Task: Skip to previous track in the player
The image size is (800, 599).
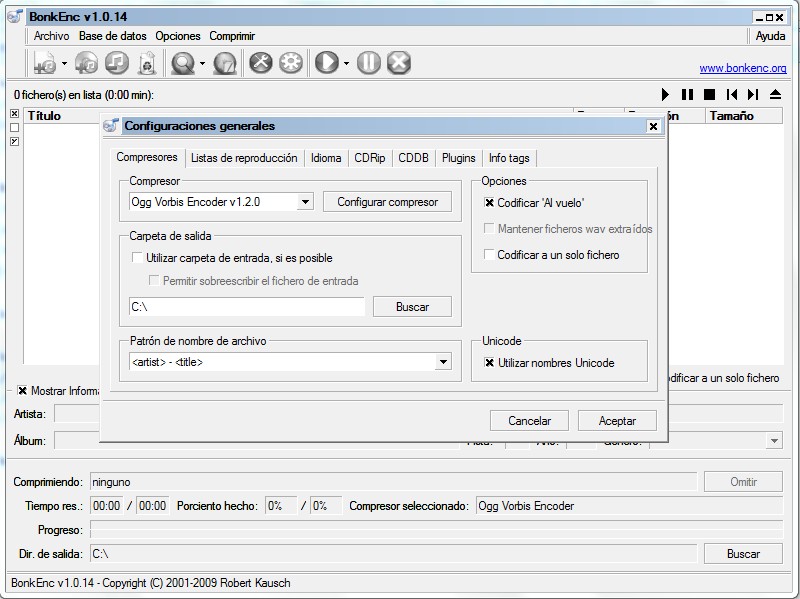Action: [731, 94]
